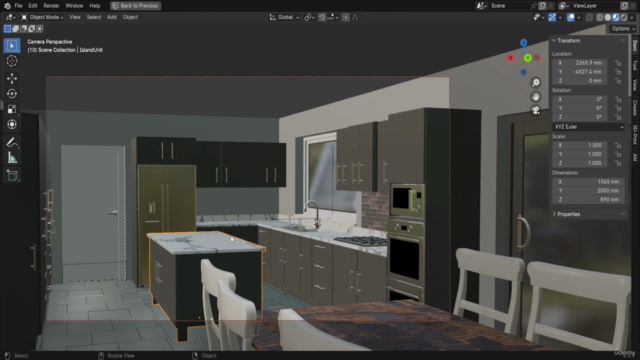Open the pivot point dropdown

[309, 17]
